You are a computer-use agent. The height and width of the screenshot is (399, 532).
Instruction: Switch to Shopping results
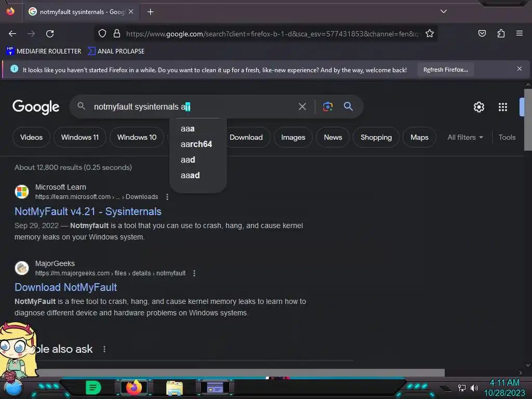[x=376, y=137]
